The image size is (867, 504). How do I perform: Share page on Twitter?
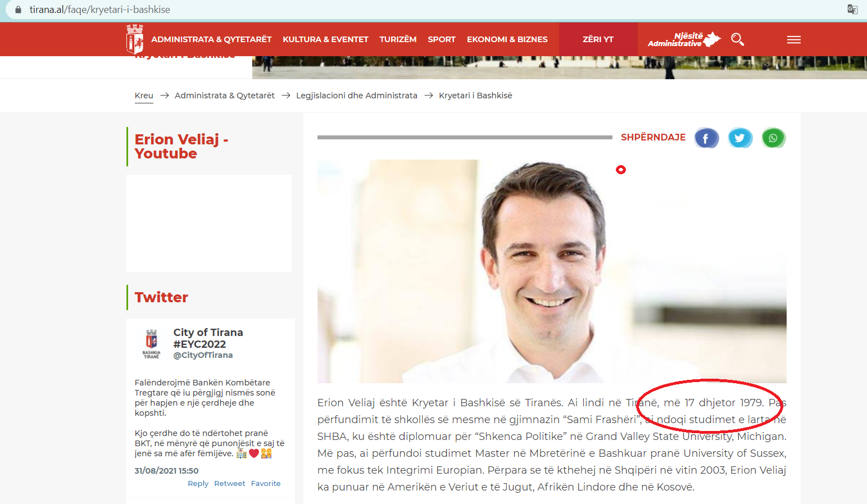tap(740, 138)
